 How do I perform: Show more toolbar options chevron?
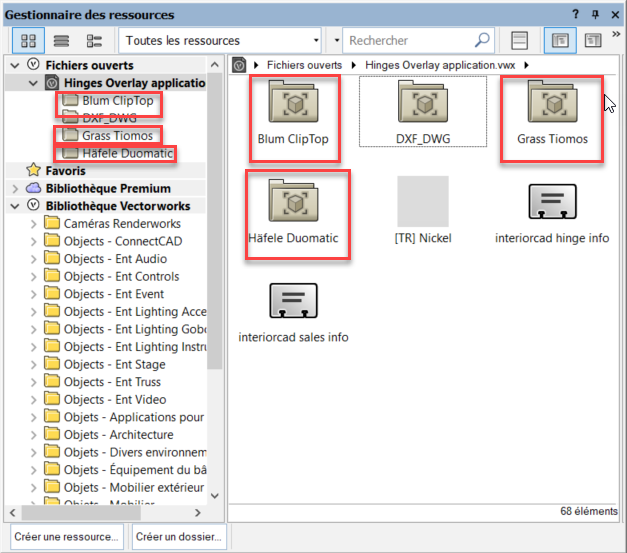click(x=616, y=34)
